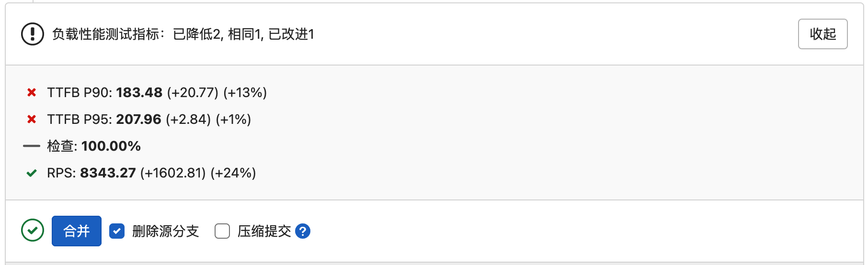
Task: Enable the 压缩提交 checkbox
Action: click(x=222, y=231)
